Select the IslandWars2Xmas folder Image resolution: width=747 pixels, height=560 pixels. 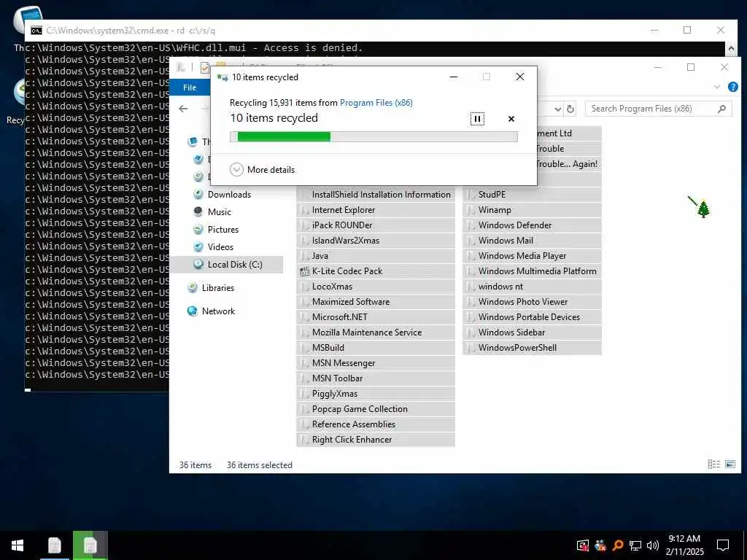tap(376, 241)
